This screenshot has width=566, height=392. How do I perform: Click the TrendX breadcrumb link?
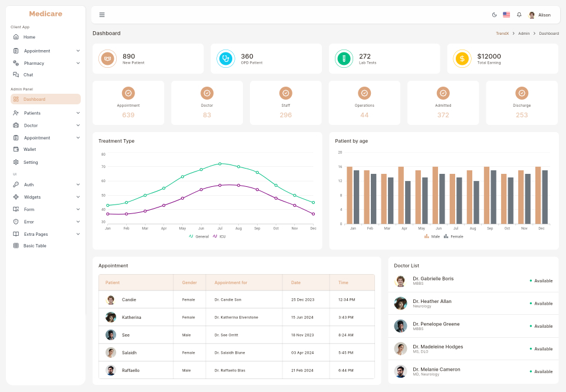tap(502, 34)
